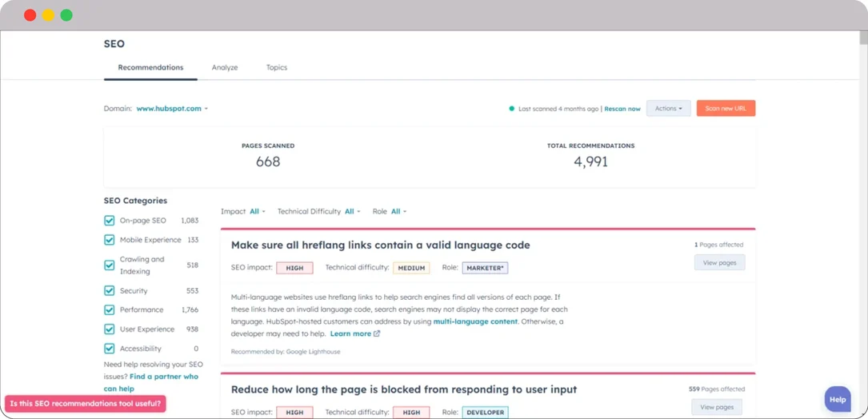This screenshot has height=419, width=868.
Task: Click the DEVELOPER role badge
Action: click(485, 413)
